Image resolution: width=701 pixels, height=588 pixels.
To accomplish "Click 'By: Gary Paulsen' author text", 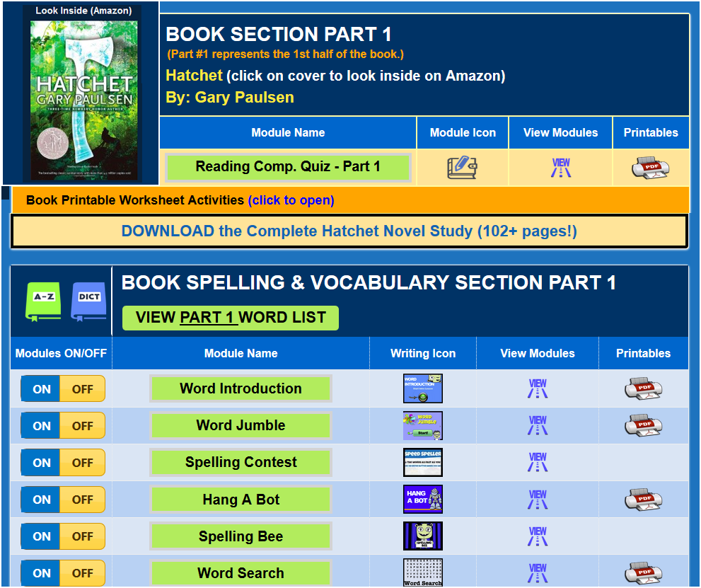I will pos(230,97).
